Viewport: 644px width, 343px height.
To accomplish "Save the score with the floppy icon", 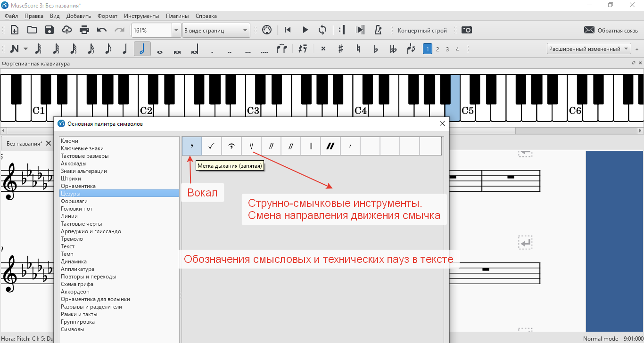I will click(50, 30).
